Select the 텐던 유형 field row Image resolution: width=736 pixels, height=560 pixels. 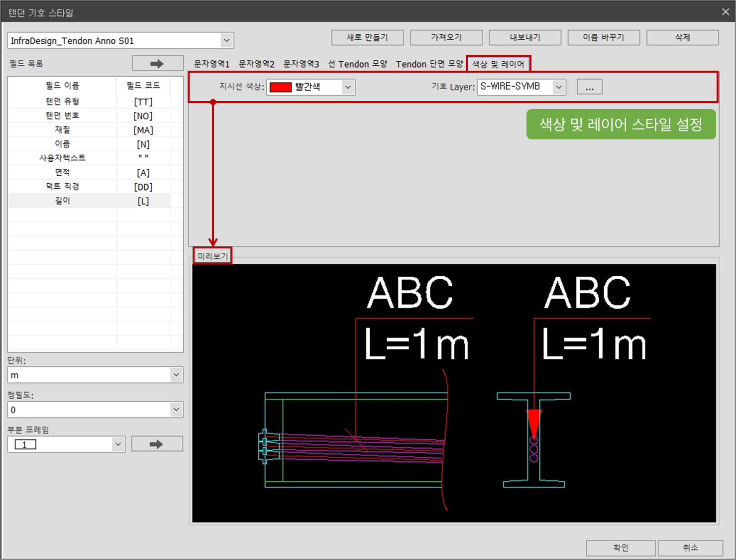[x=63, y=102]
